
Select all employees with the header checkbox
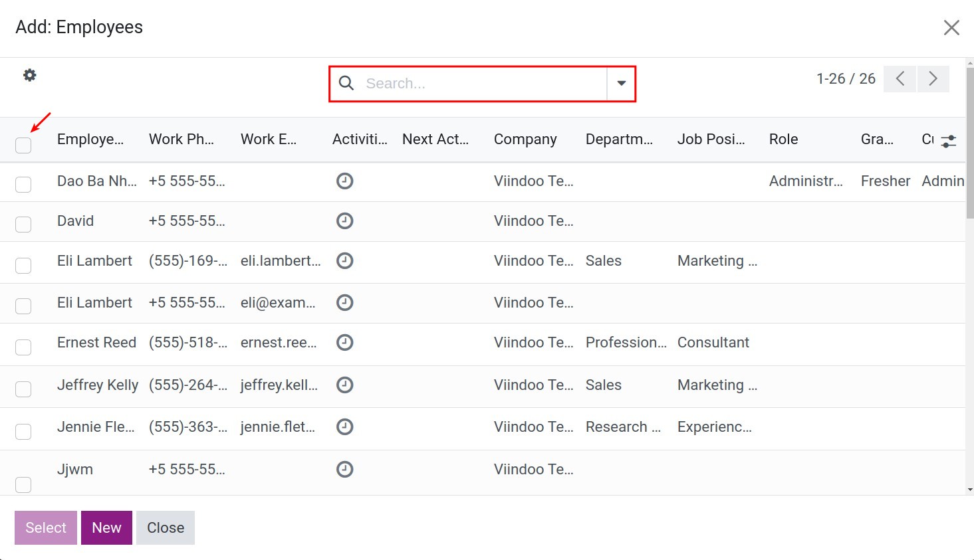click(x=23, y=143)
